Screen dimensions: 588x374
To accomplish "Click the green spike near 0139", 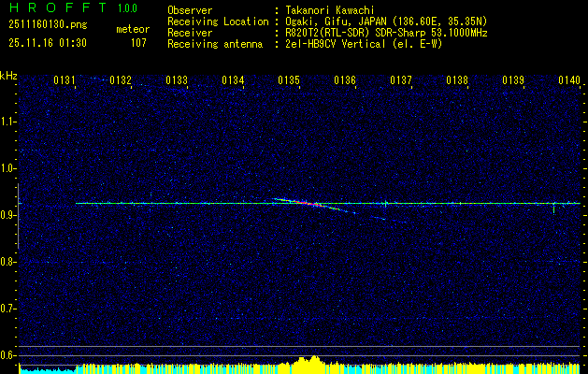I will click(x=554, y=207).
